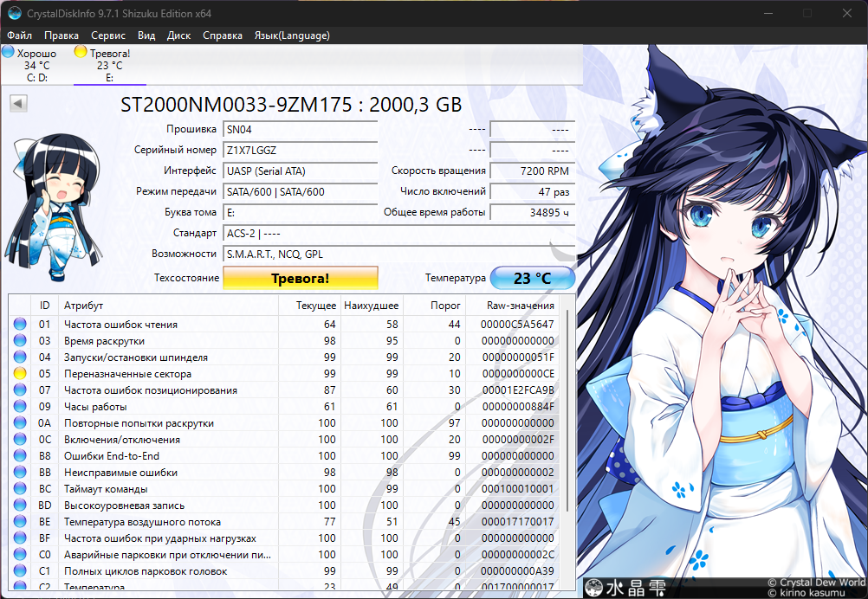Click the CrystalDiskInfo app icon in title bar

tap(15, 13)
